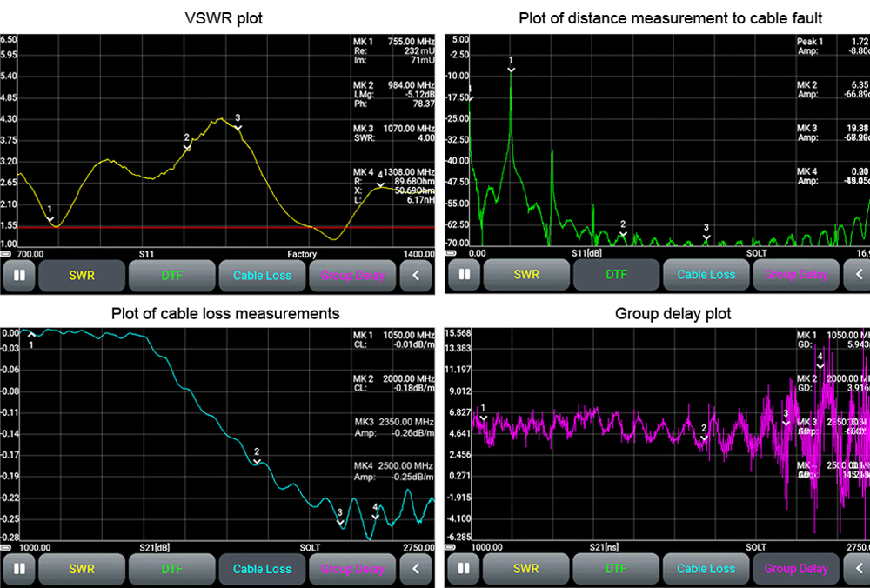Open the chevron arrow under cable loss plot
Image resolution: width=870 pixels, height=588 pixels.
pos(416,569)
